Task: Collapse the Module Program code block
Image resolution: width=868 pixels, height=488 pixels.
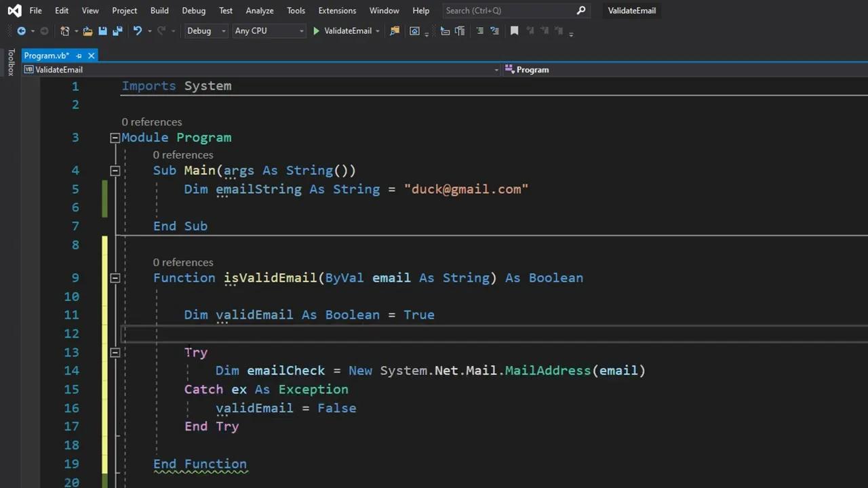Action: [115, 138]
